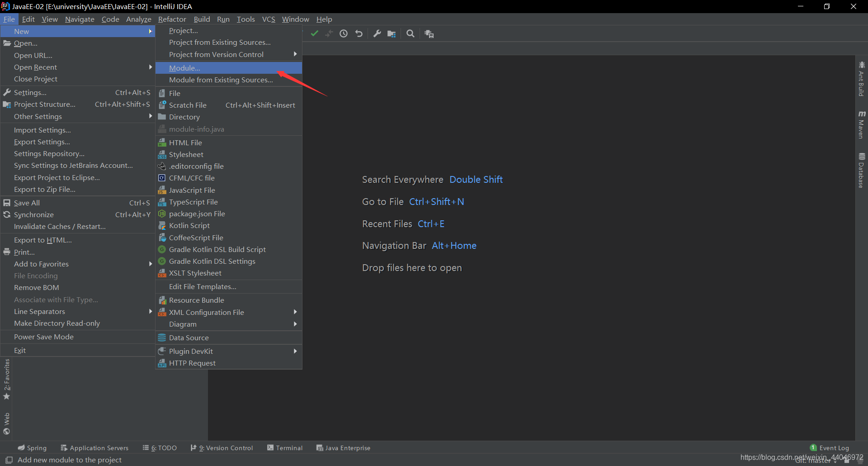Create a new Kotlin Script
The width and height of the screenshot is (868, 466).
229,225
